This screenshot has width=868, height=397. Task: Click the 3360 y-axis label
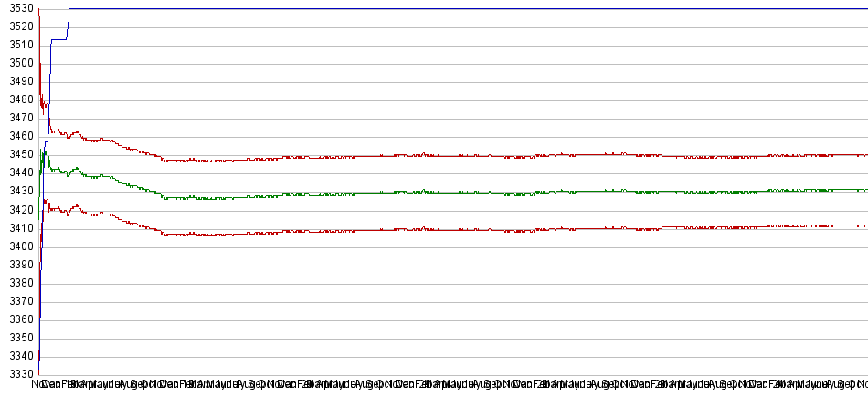click(x=17, y=319)
